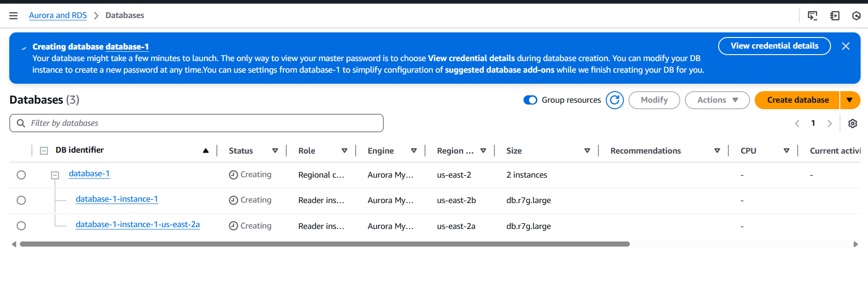868x297 pixels.
Task: Refresh the databases list
Action: (x=615, y=100)
